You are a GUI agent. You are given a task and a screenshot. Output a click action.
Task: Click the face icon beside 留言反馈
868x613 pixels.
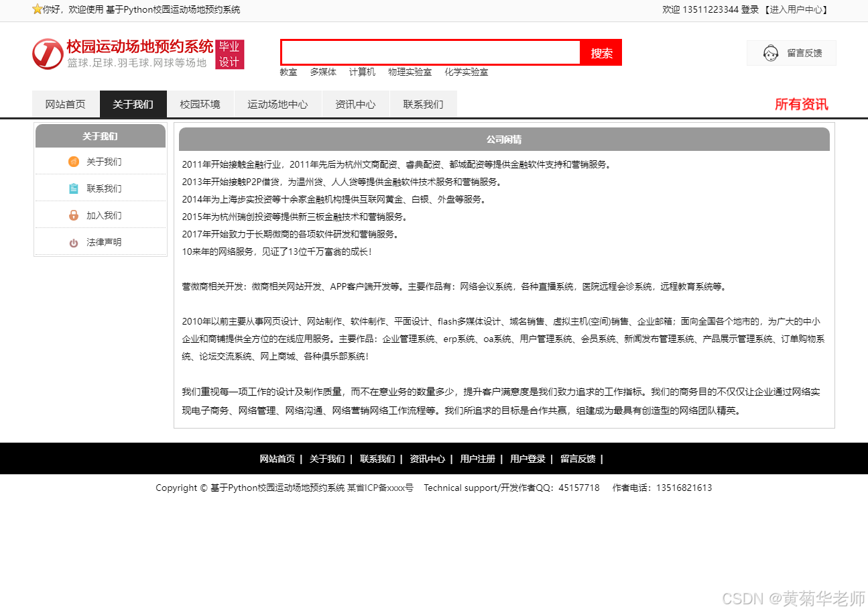769,52
